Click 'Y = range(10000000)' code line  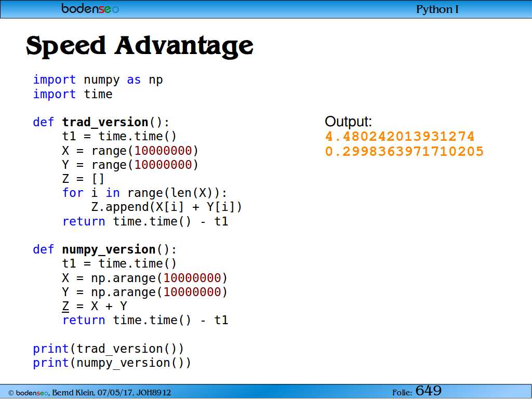click(x=130, y=165)
